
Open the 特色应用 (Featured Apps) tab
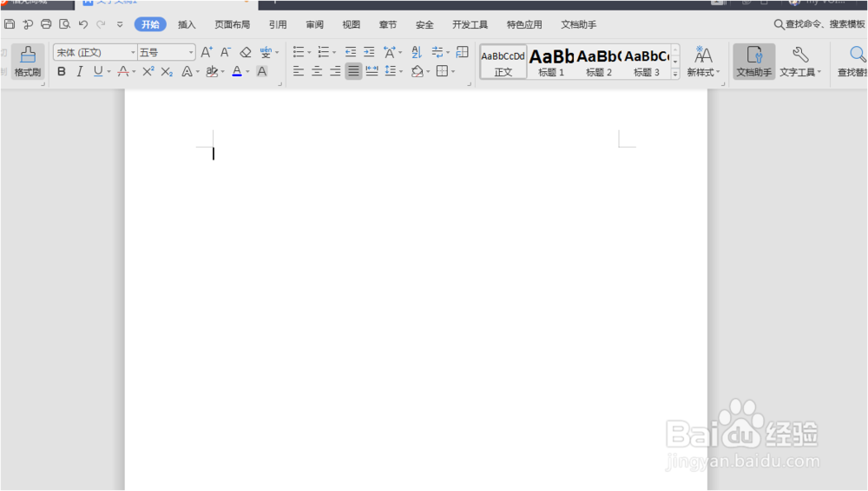pyautogui.click(x=524, y=24)
